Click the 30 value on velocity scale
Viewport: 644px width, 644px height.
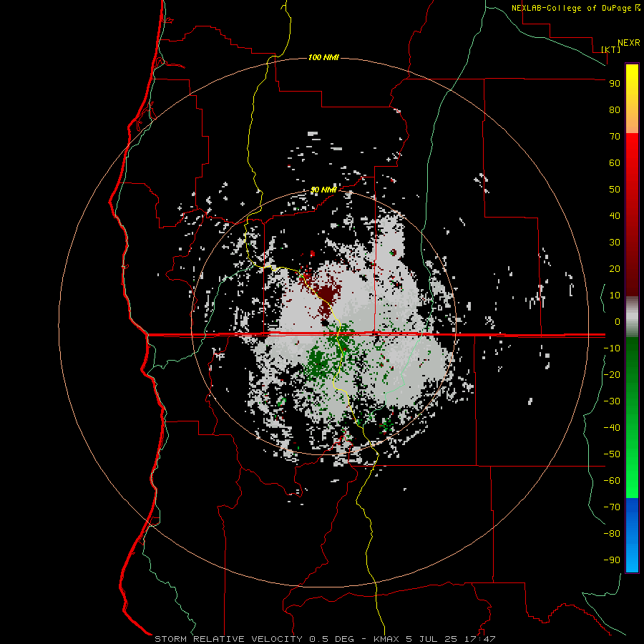point(615,243)
